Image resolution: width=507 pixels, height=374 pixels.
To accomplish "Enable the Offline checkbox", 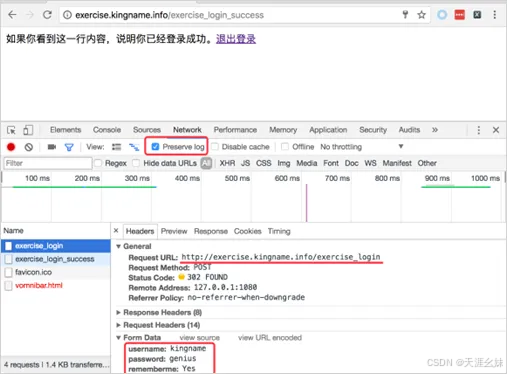I will (x=285, y=147).
